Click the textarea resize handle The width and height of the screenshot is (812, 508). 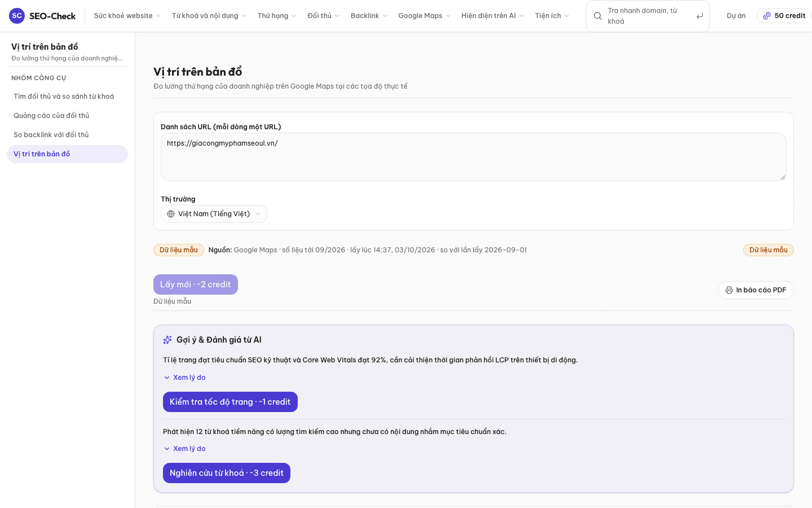point(783,177)
